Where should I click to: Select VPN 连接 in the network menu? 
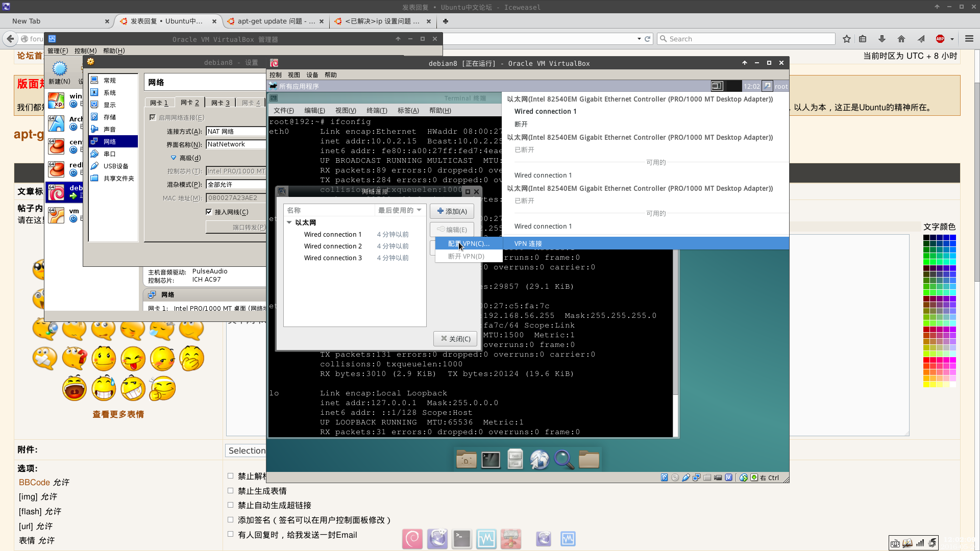[x=646, y=243]
